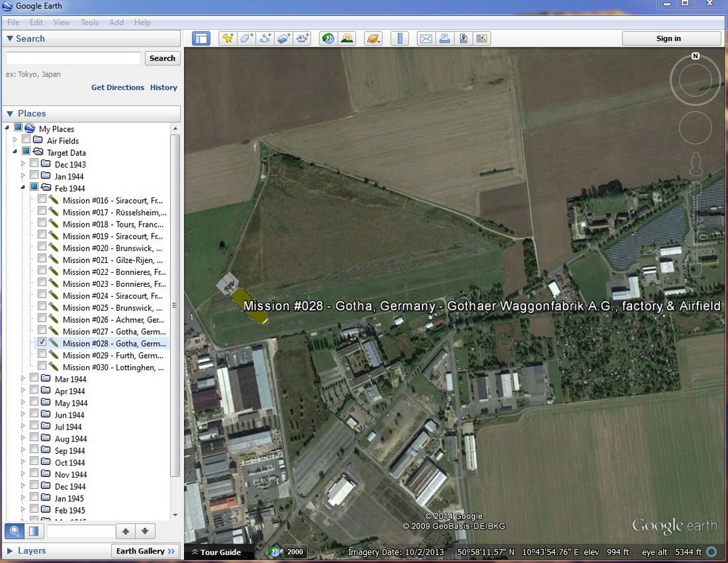This screenshot has height=563, width=728.
Task: Show sunlight across the landscape
Action: tap(347, 39)
